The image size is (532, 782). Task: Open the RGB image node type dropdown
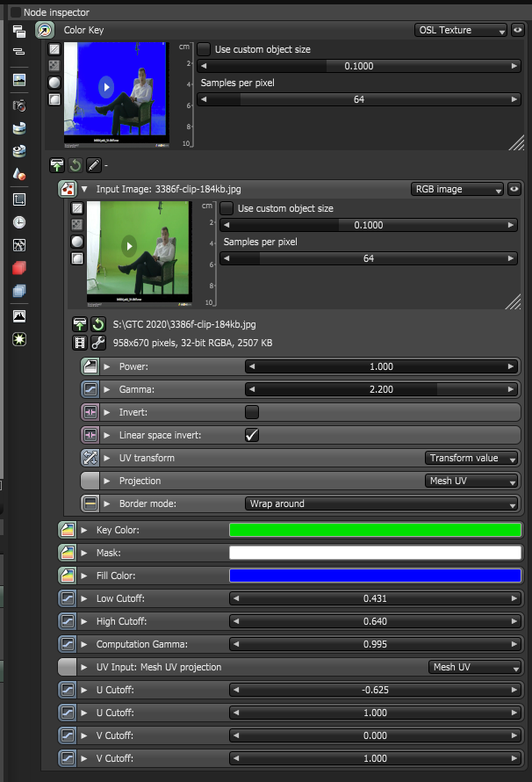457,189
